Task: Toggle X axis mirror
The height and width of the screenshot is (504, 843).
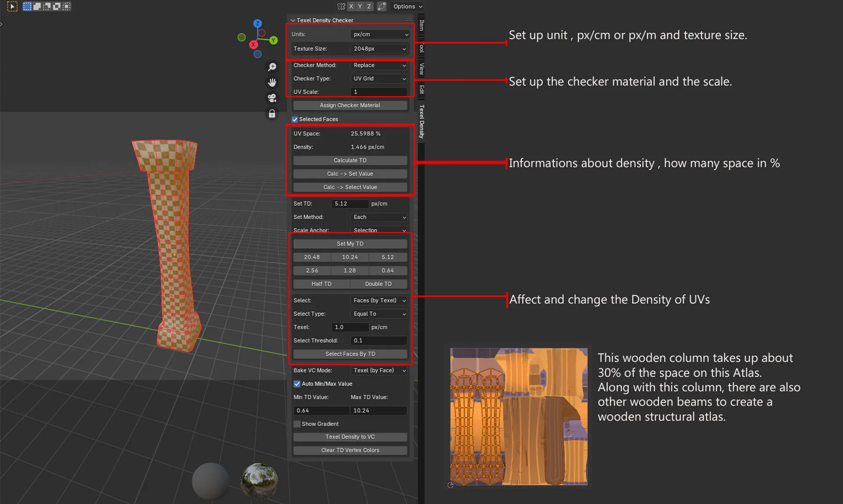Action: (351, 6)
